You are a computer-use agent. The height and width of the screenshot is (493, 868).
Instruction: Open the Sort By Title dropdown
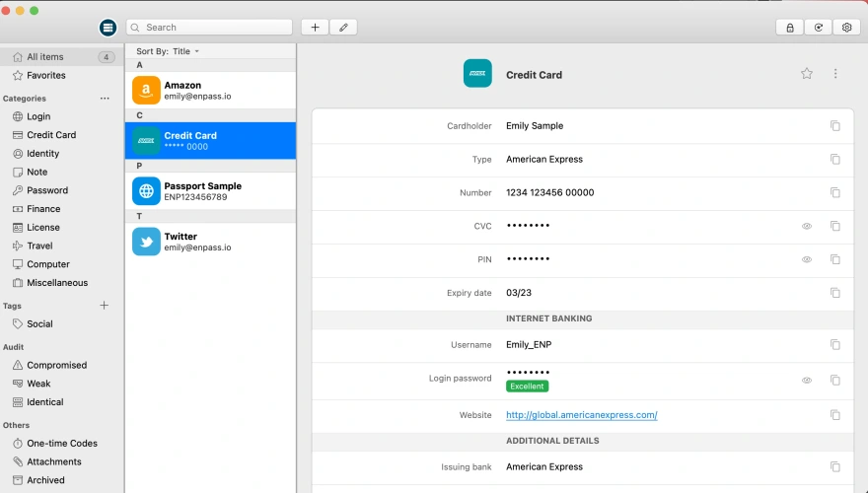(168, 51)
